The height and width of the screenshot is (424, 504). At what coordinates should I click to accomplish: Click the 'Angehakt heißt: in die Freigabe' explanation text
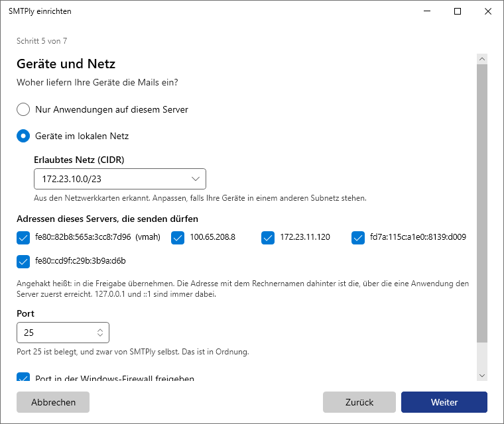243,289
